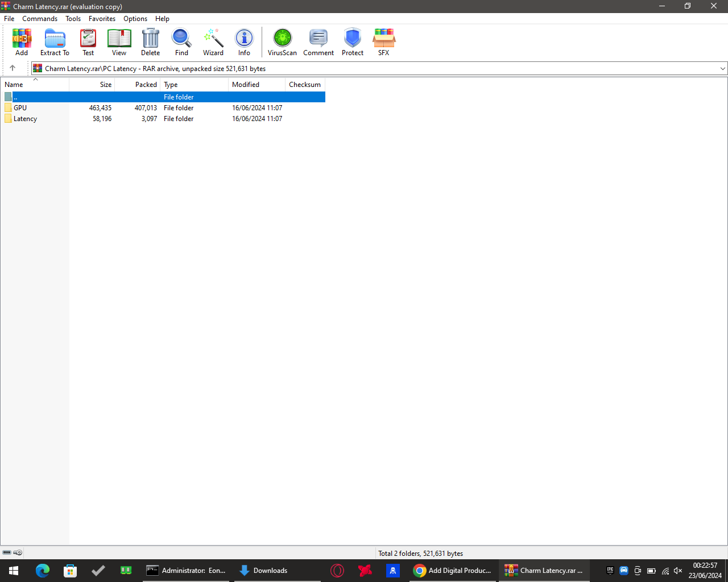Image resolution: width=728 pixels, height=582 pixels.
Task: Go up one level arrow icon
Action: click(13, 68)
